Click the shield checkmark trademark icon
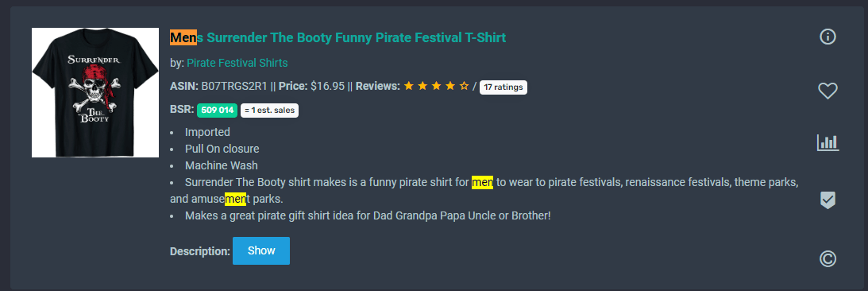Viewport: 868px width, 291px height. tap(827, 200)
